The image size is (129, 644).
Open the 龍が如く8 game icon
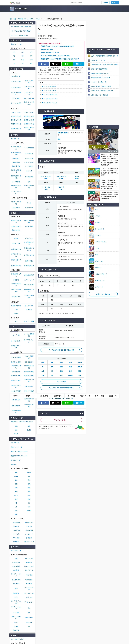tap(92, 268)
